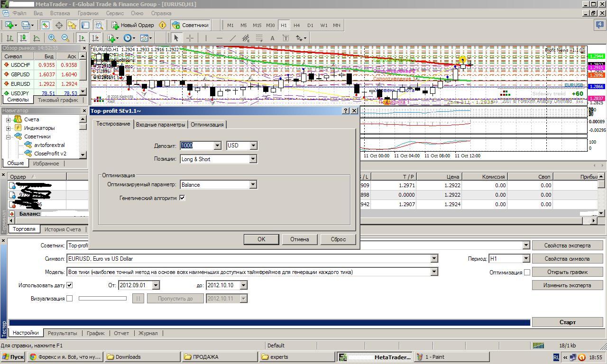Viewport: 607px width, 364px height.
Task: Click the Новый Ордер toolbar button
Action: [133, 25]
